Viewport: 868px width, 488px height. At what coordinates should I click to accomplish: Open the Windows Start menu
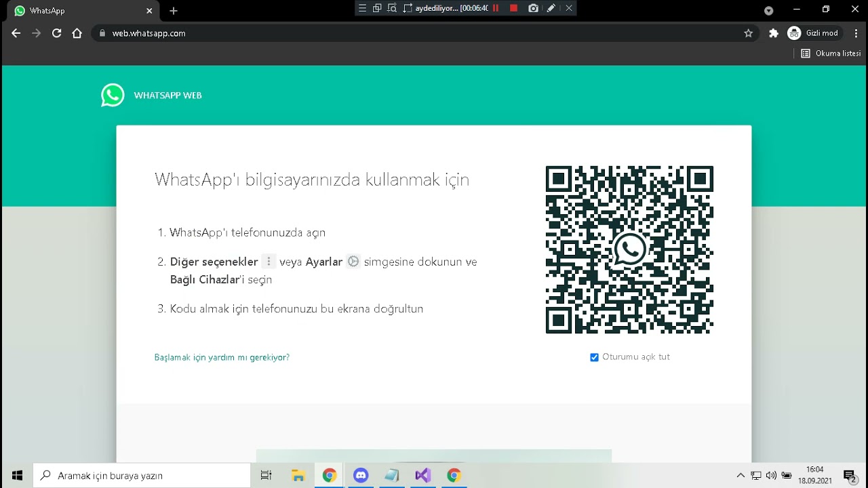coord(17,475)
